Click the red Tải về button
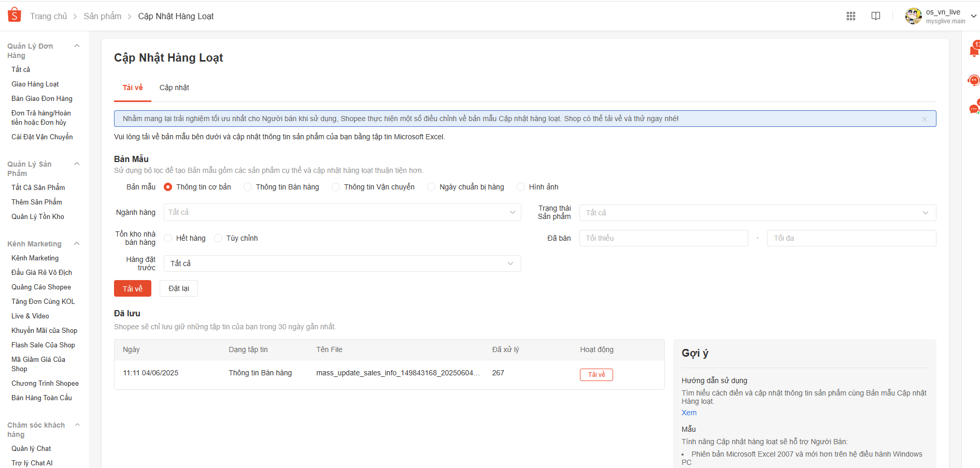Image resolution: width=980 pixels, height=468 pixels. (133, 288)
